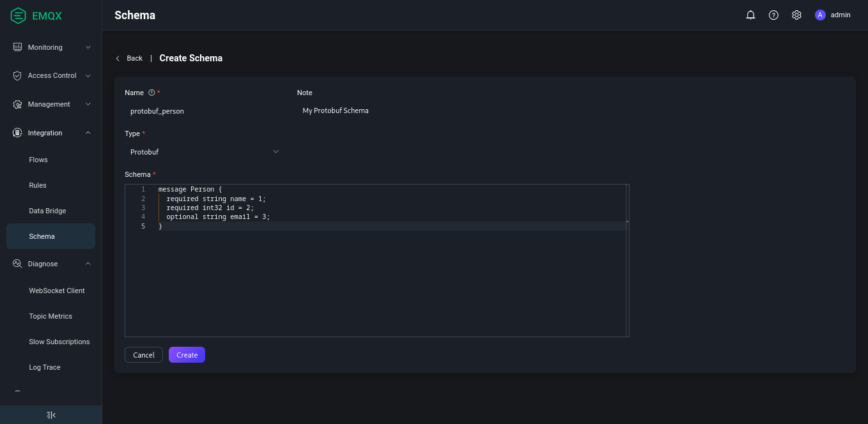Open the Type dropdown showing Protobuf

coord(203,152)
